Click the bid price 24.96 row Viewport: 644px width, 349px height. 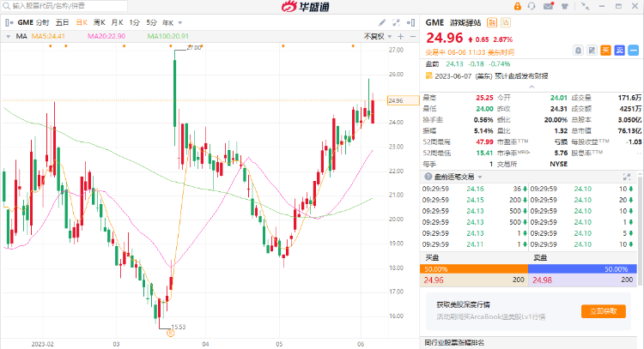point(474,280)
